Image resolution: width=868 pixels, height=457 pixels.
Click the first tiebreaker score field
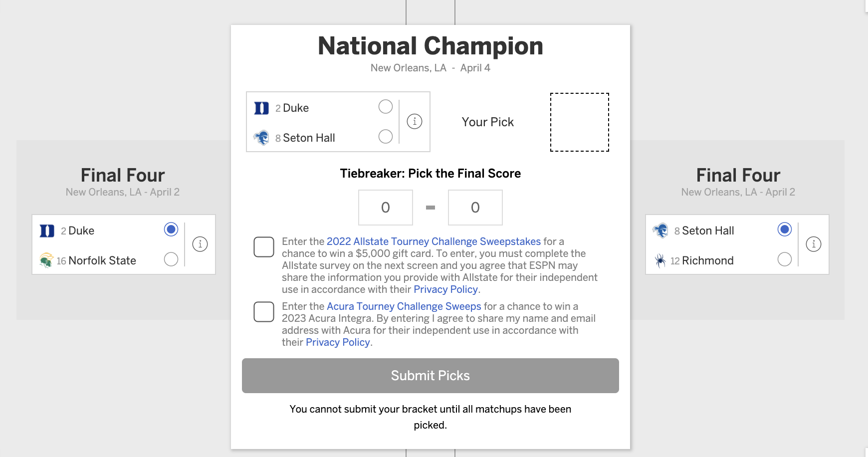[386, 208]
